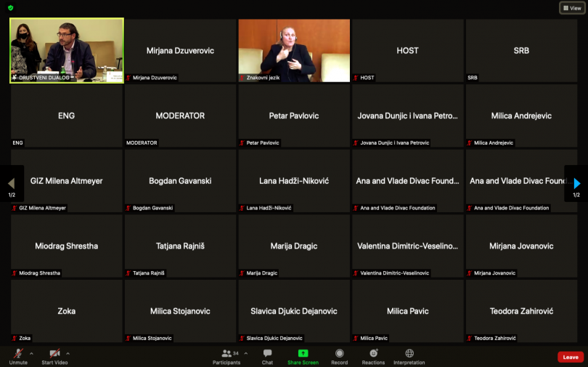Leave the meeting

click(571, 357)
